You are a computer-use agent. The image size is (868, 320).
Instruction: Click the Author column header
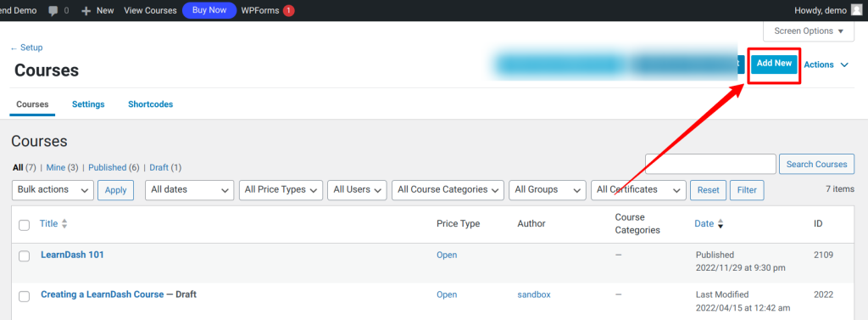click(531, 223)
